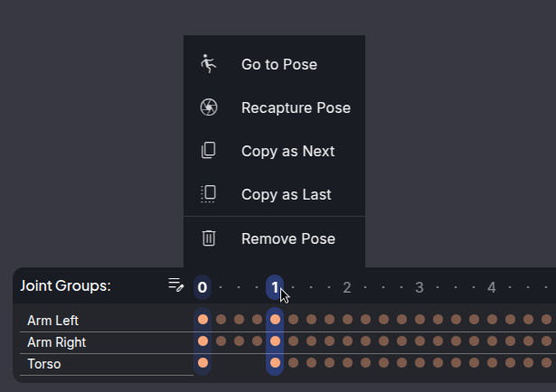Select the Arm Left joint group row
The height and width of the screenshot is (392, 556).
[107, 321]
